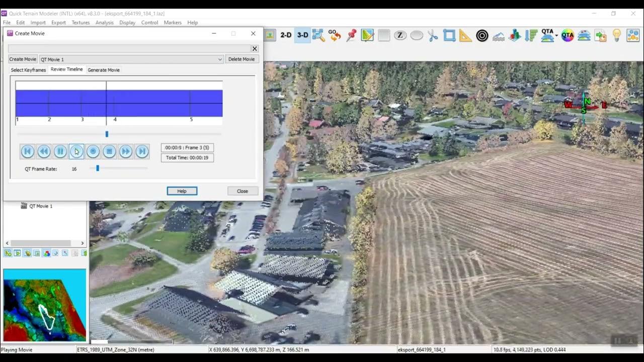
Task: Open the Edit menu
Action: click(20, 23)
